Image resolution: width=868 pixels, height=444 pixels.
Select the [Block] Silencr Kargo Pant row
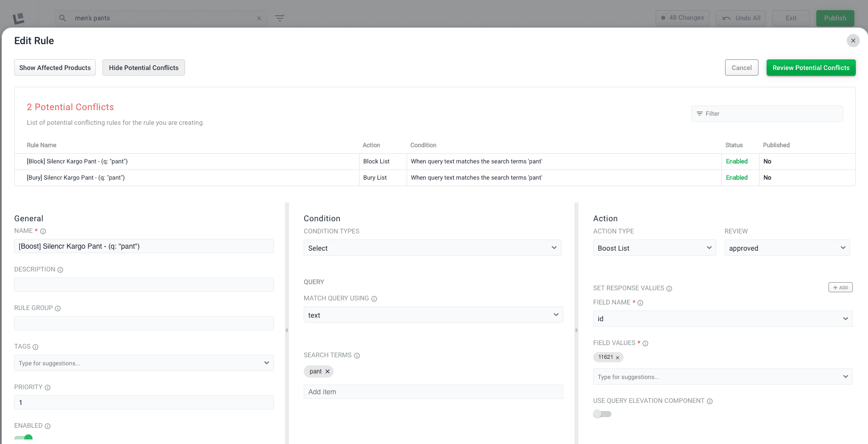pos(435,161)
